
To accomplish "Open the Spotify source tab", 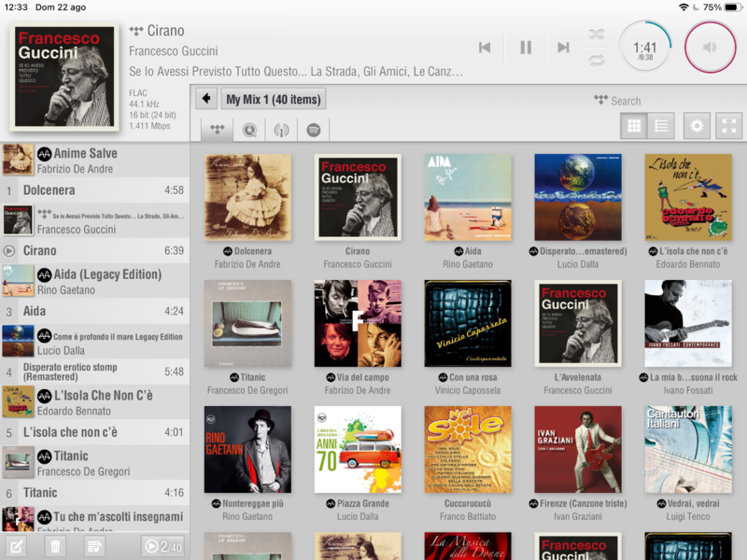I will tap(314, 130).
